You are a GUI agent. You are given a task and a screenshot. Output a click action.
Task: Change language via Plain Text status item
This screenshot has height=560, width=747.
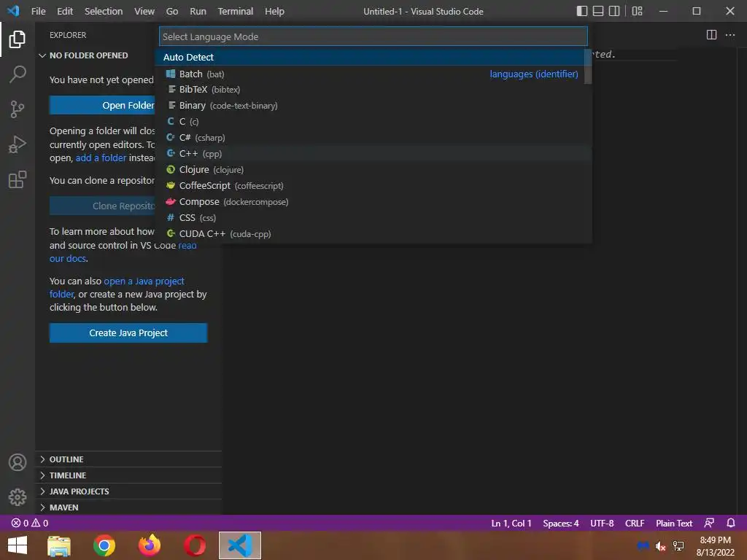pyautogui.click(x=674, y=523)
